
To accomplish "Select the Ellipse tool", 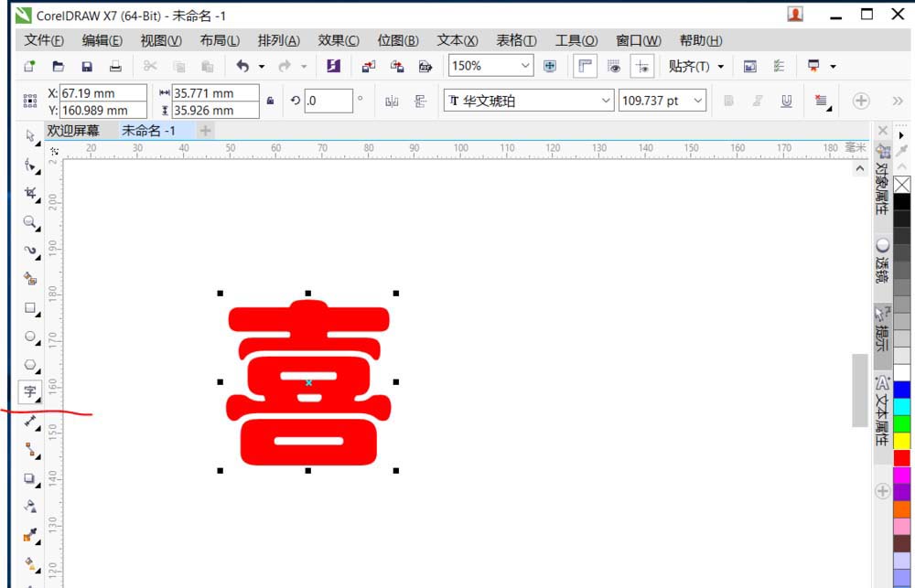I will pos(30,336).
